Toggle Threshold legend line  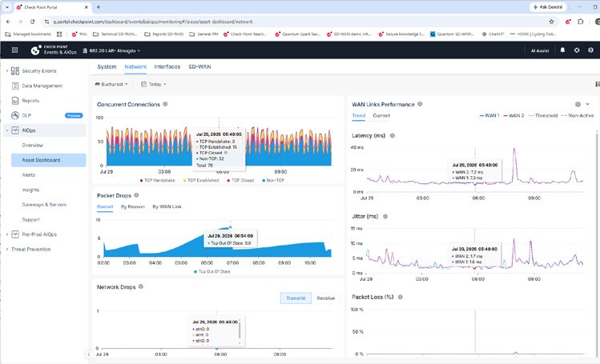(x=542, y=115)
